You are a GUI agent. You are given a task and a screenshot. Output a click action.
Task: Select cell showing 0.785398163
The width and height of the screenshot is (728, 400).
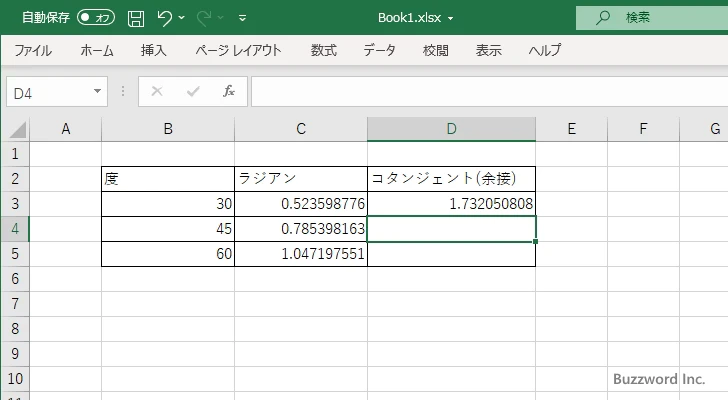click(x=301, y=229)
